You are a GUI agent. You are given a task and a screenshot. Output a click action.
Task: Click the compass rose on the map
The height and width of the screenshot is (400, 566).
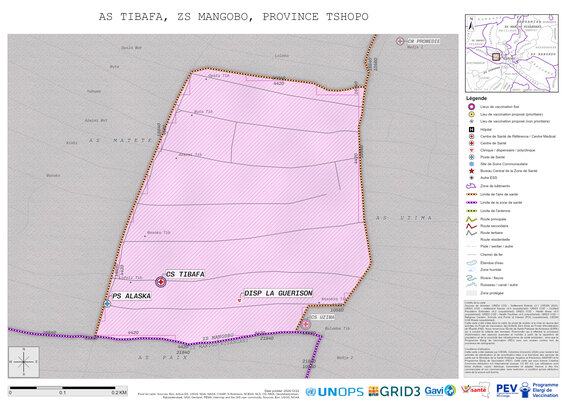(24, 362)
